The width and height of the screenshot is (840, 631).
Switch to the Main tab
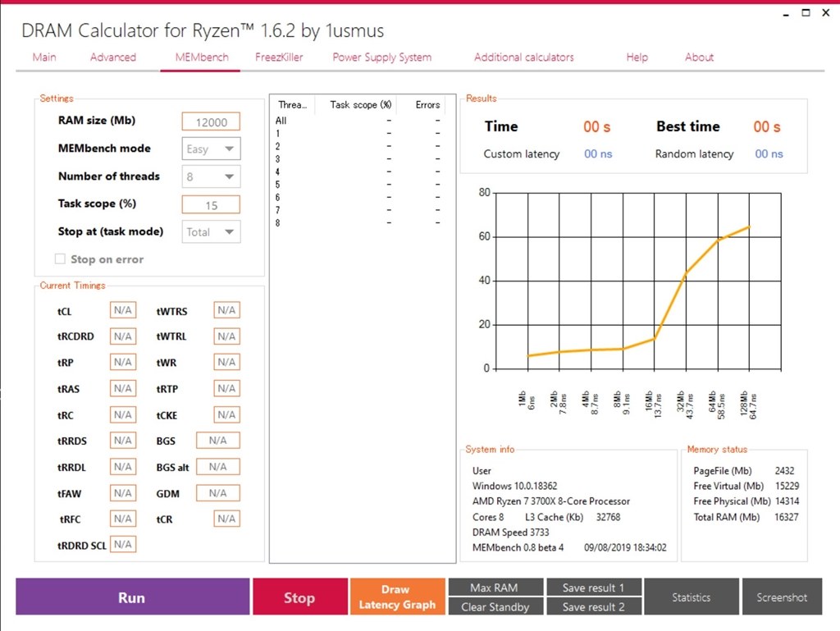44,57
